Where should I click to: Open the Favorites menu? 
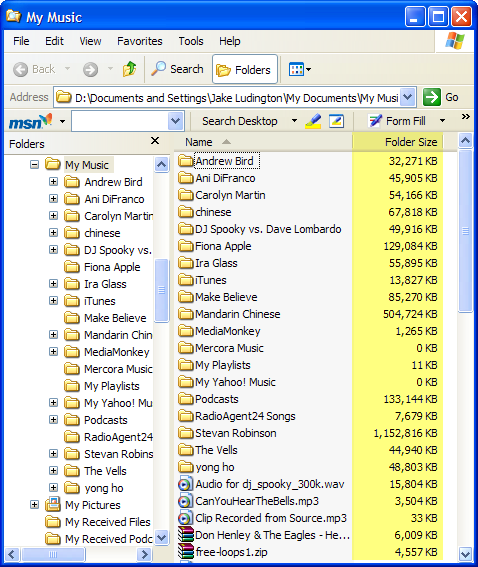coord(140,41)
